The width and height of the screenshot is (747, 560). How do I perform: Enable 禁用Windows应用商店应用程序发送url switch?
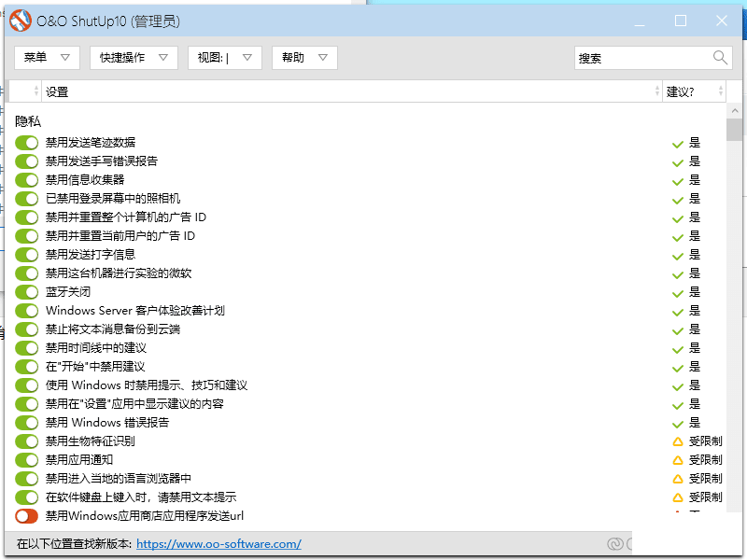tap(27, 516)
